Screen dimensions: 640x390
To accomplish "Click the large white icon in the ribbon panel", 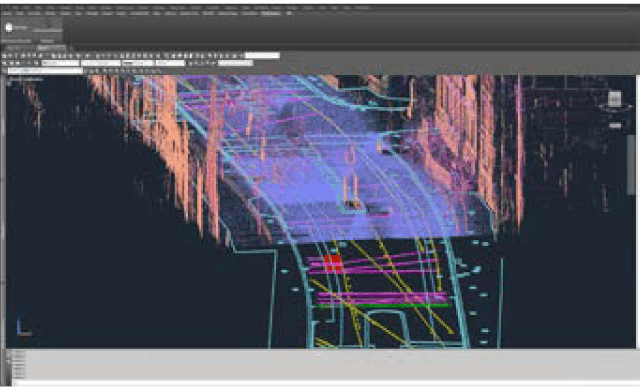I will tap(9, 27).
